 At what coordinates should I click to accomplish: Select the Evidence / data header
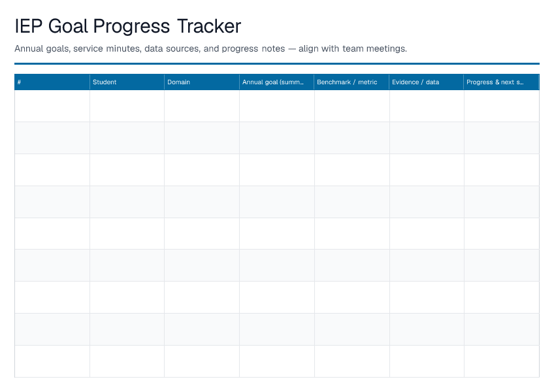coord(427,82)
